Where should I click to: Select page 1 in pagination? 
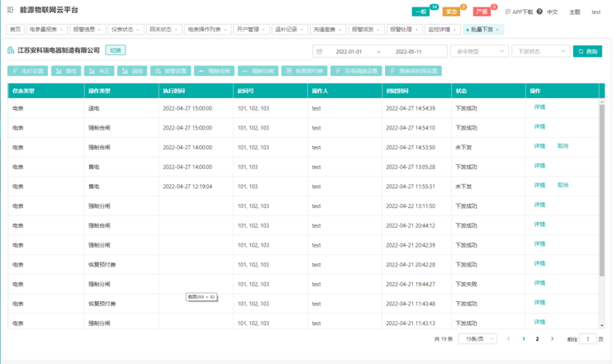[x=524, y=339]
